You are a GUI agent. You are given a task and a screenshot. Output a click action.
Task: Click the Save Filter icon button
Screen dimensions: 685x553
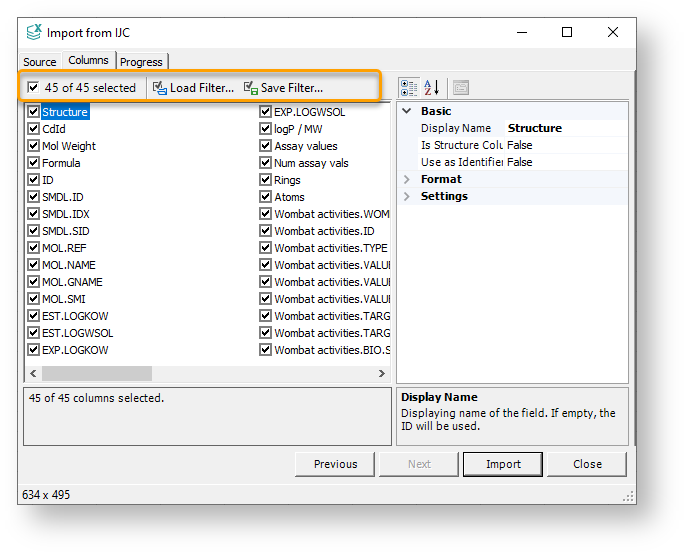[x=283, y=88]
